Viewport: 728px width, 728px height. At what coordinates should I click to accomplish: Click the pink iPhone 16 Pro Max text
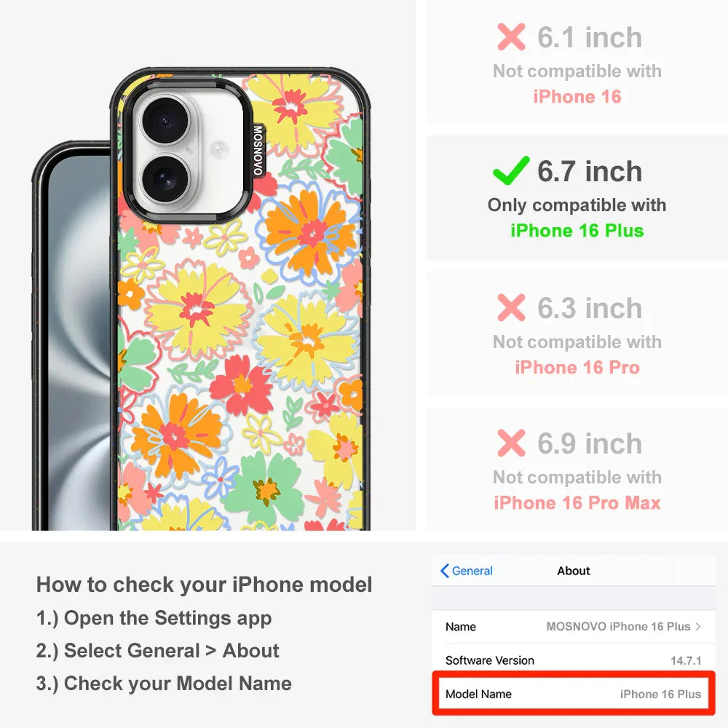(577, 503)
